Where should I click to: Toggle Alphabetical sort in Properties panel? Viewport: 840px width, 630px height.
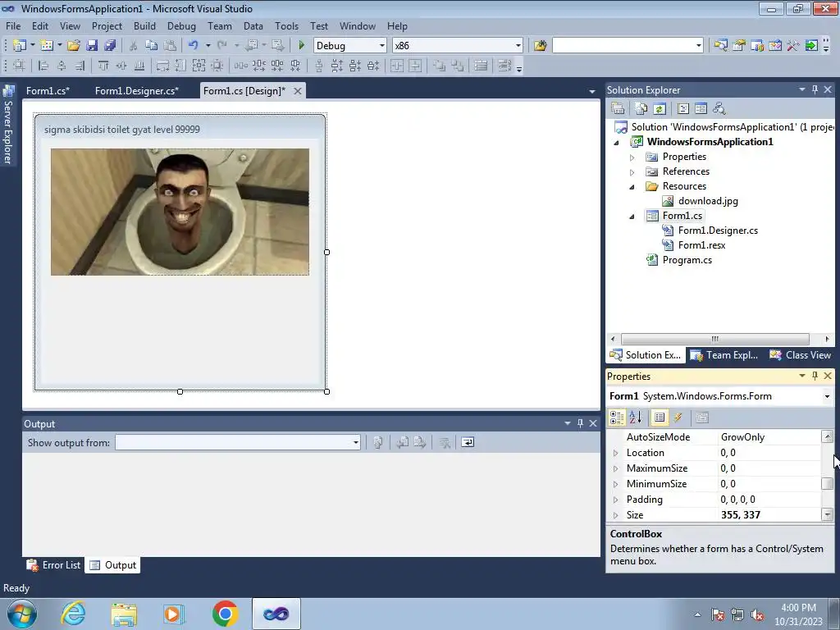click(x=636, y=418)
